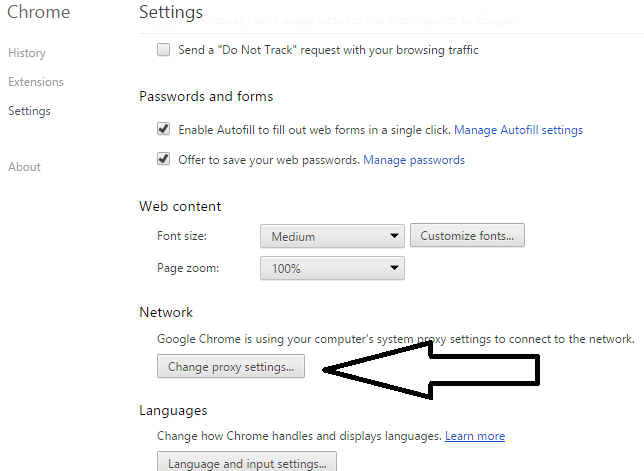
Task: Follow the Learn more link under Languages
Action: tap(475, 436)
